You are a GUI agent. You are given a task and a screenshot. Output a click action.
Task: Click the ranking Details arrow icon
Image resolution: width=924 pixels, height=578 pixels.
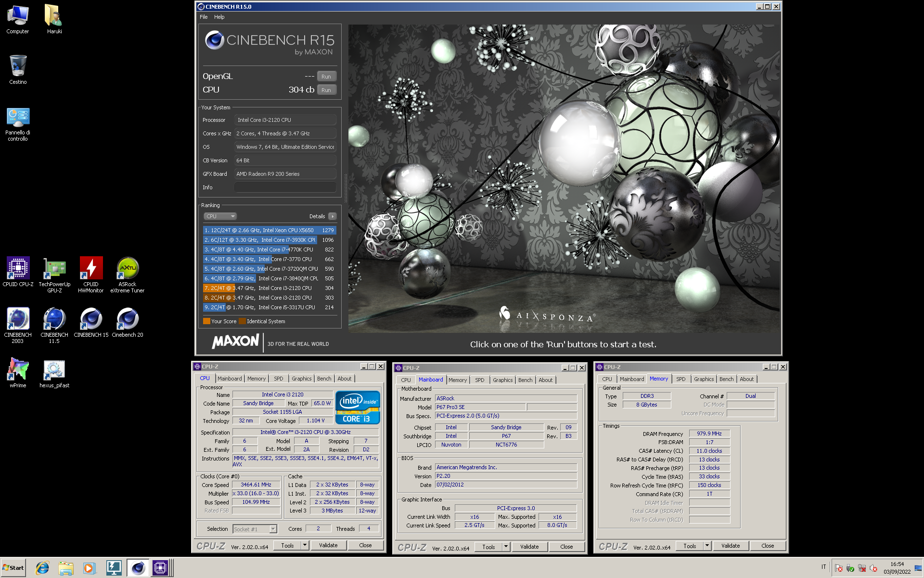pos(333,216)
